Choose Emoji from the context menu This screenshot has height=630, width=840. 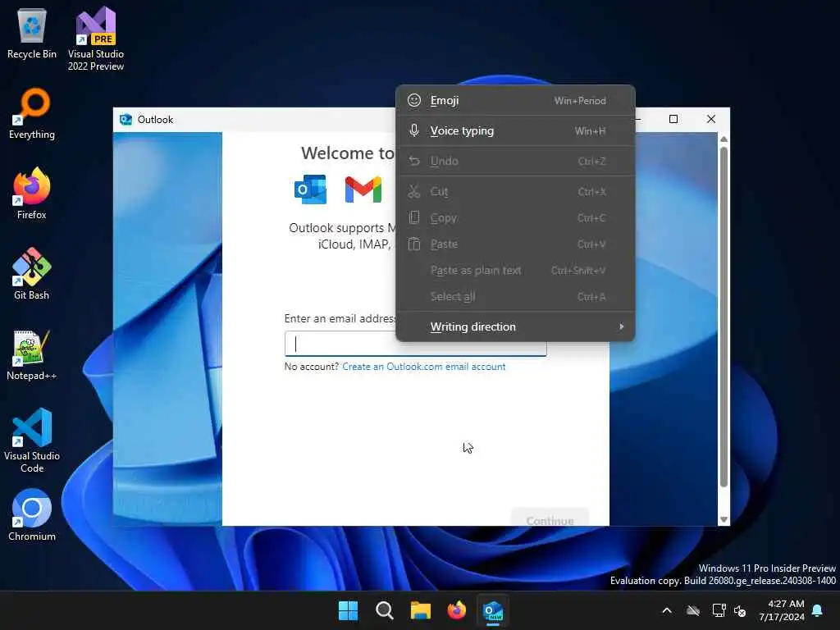(x=515, y=100)
